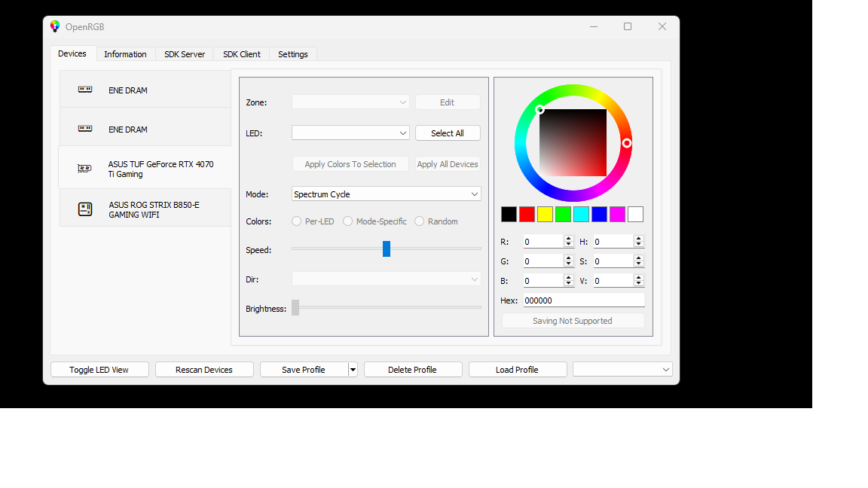Pick the green color swatch
The image size is (868, 488).
(563, 214)
